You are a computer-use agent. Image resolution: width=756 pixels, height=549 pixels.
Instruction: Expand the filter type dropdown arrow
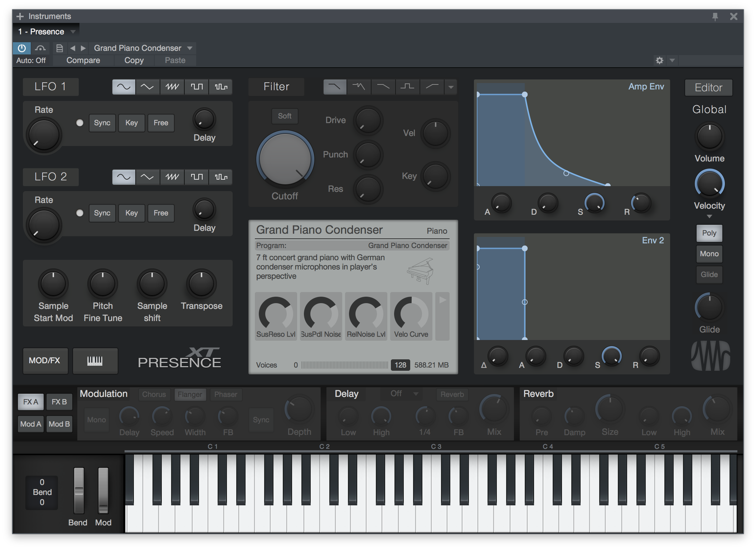coord(451,87)
